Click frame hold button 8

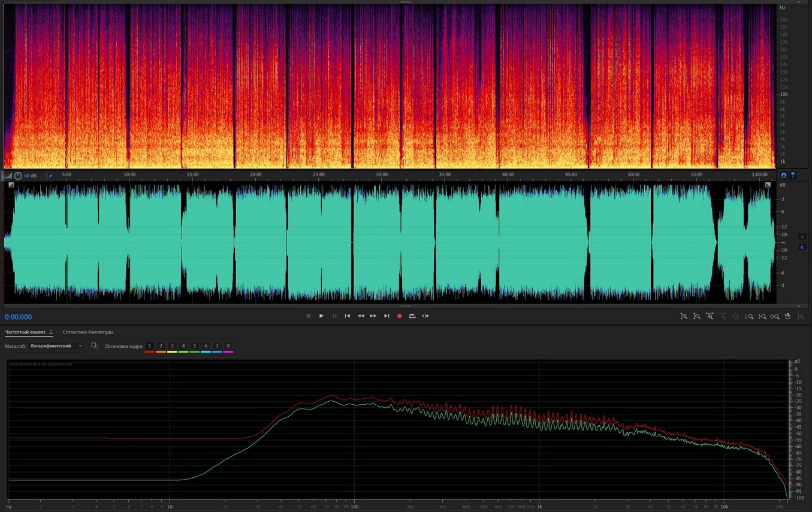[x=228, y=346]
